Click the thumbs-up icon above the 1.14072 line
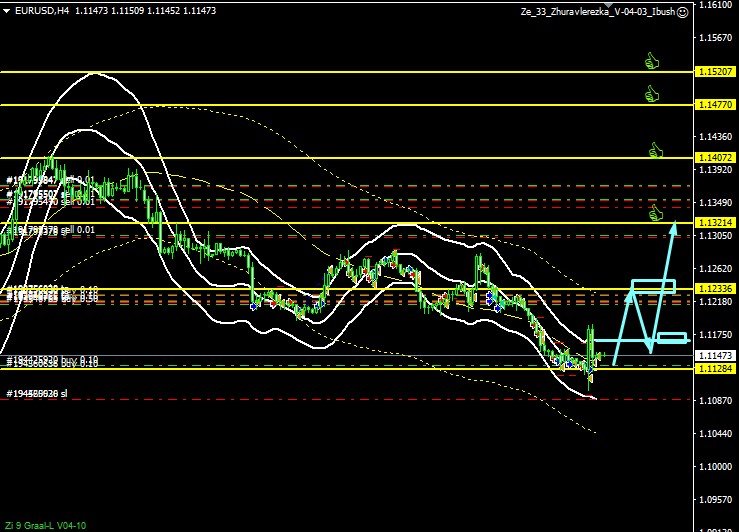This screenshot has width=739, height=532. point(656,150)
